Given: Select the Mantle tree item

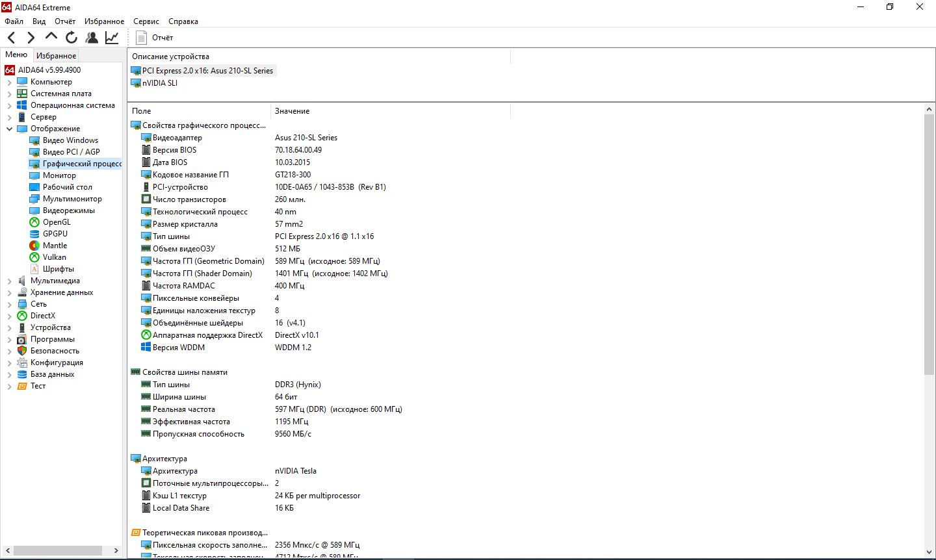Looking at the screenshot, I should coord(55,246).
